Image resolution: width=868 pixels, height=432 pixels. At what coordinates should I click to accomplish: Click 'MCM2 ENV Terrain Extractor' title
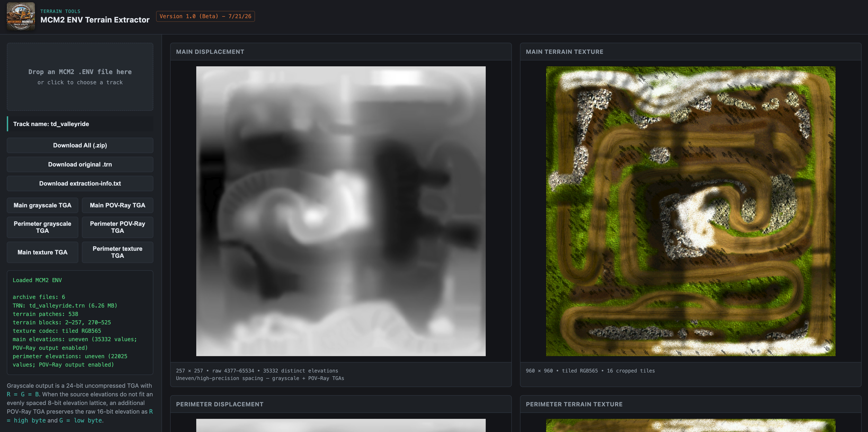(95, 20)
